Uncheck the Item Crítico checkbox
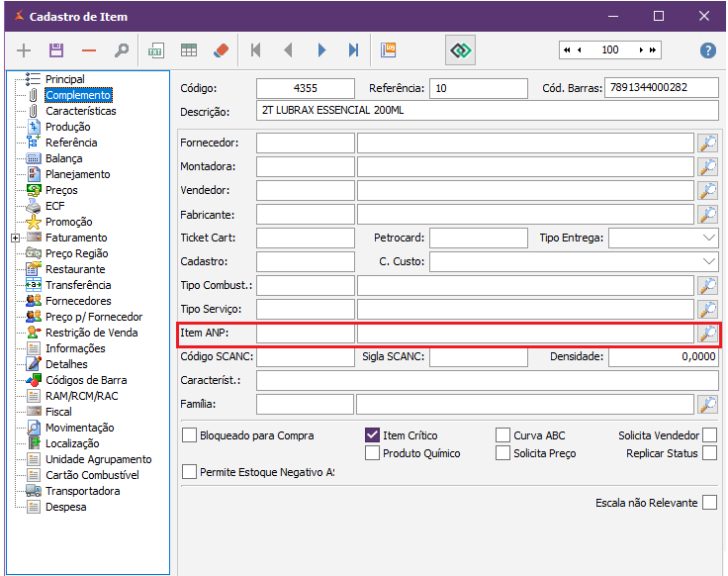Screen dimensions: 728x576 coord(373,435)
